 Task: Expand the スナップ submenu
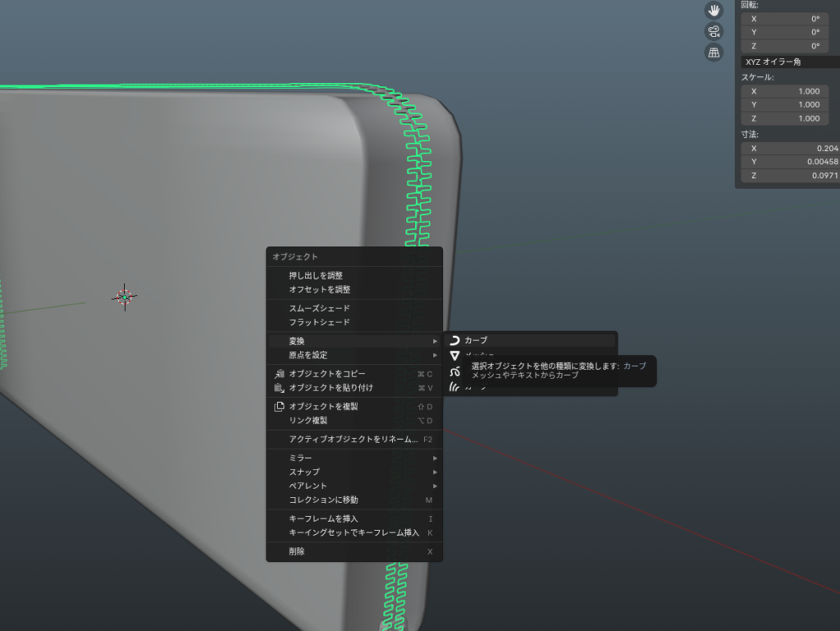click(354, 472)
